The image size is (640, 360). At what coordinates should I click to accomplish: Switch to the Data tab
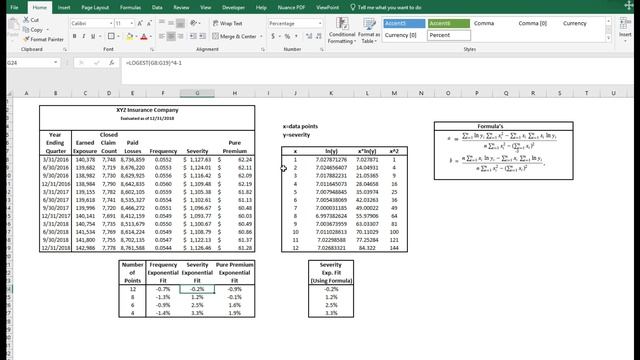[157, 7]
